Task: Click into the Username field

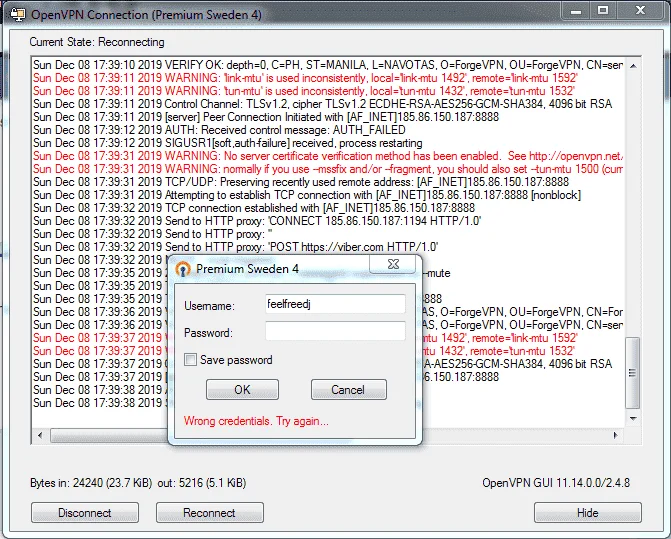Action: 335,304
